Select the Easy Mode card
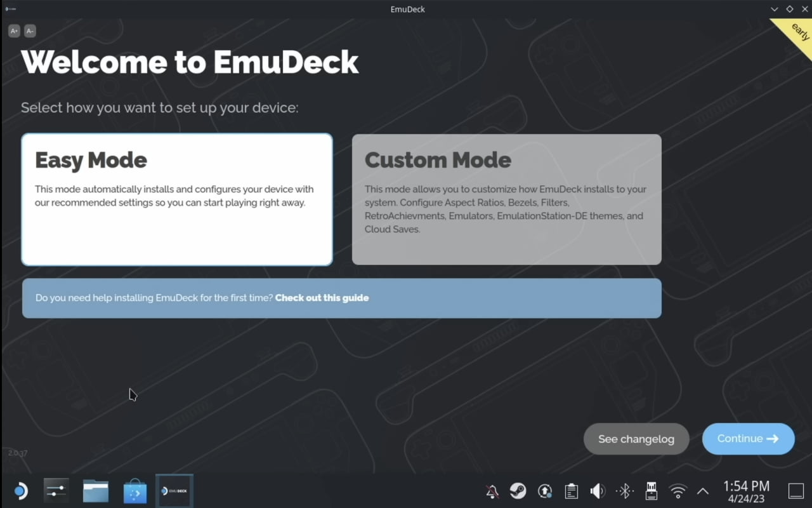Viewport: 812px width, 508px height. pos(177,199)
